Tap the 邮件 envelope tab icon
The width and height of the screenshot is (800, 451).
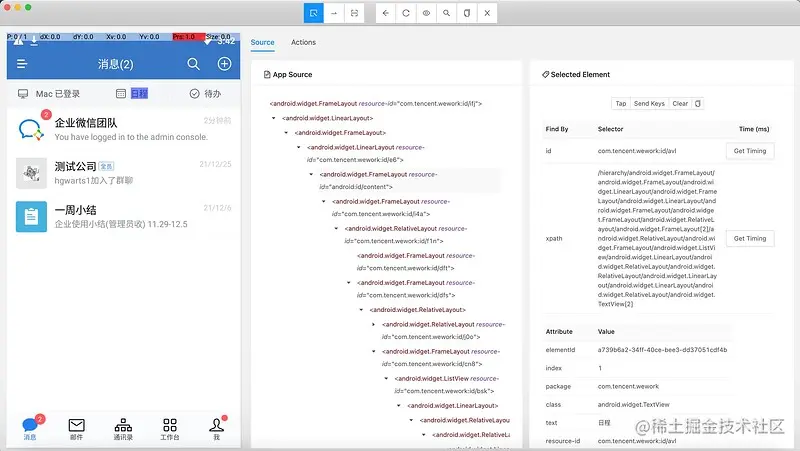77,424
